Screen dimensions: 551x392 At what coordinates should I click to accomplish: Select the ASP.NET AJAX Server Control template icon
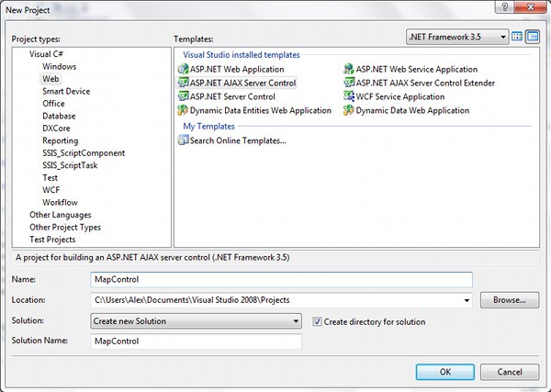183,83
